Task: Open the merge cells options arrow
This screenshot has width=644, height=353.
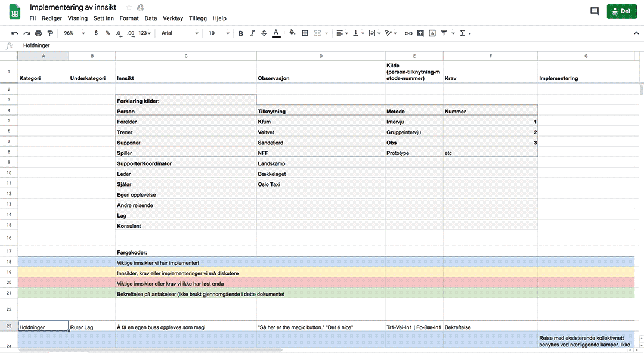Action: pyautogui.click(x=327, y=33)
